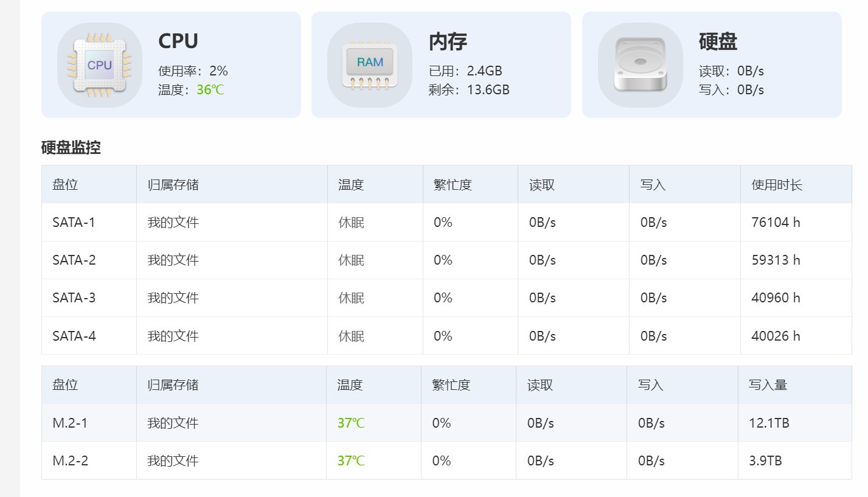Click the M.2-1 37℃ temperature value
The height and width of the screenshot is (497, 868).
(351, 423)
